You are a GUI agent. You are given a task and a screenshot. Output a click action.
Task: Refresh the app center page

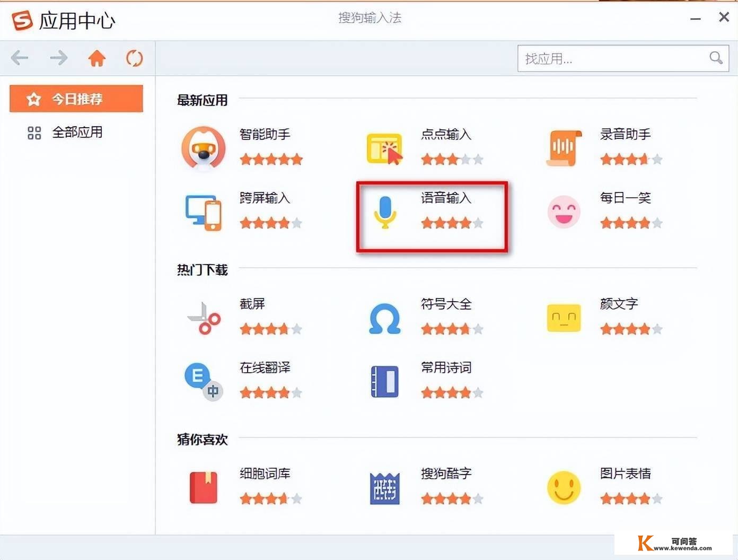pos(135,58)
